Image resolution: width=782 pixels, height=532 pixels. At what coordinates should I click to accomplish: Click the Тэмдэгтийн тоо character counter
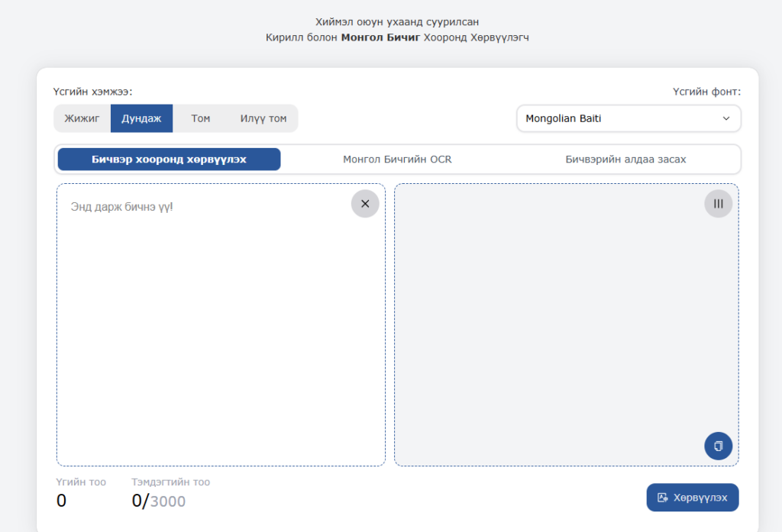point(159,501)
